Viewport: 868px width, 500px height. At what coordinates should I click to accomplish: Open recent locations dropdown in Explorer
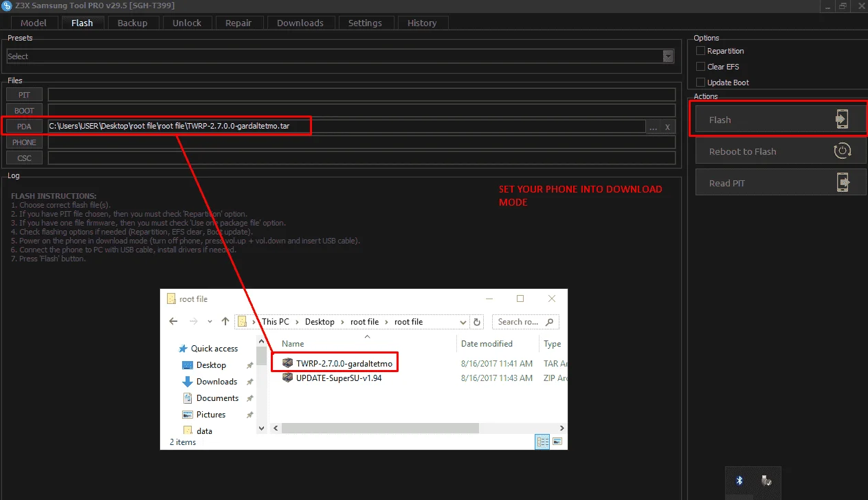click(x=210, y=322)
